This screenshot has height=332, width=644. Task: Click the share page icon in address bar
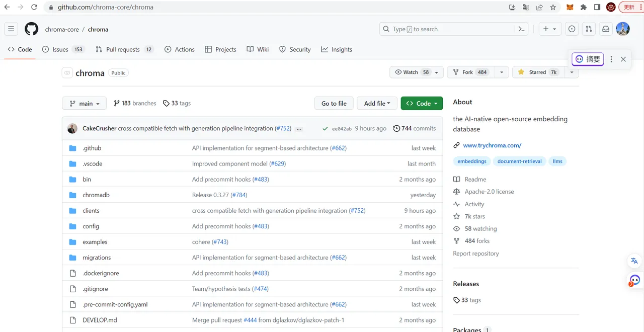539,7
